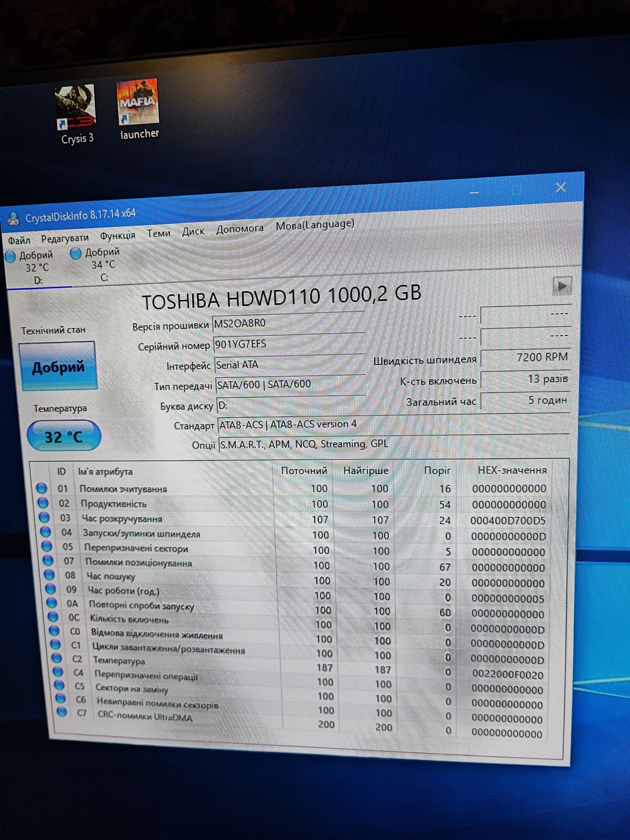Open the Mafia launcher desktop shortcut

pyautogui.click(x=139, y=108)
